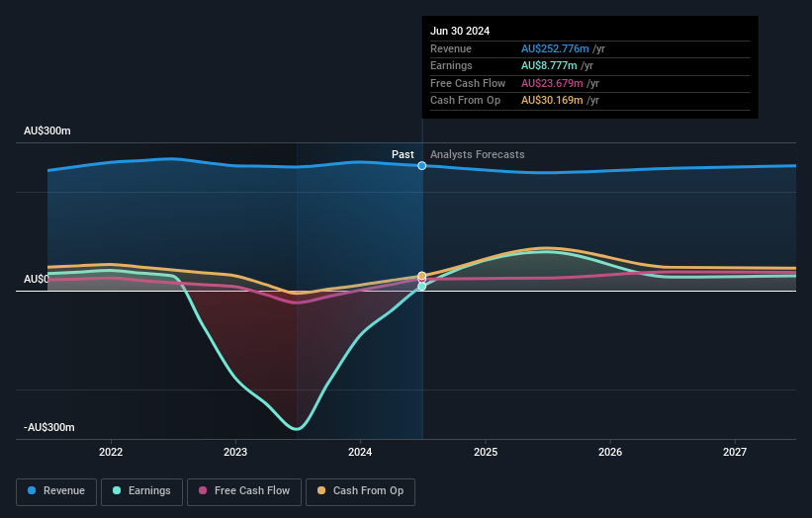
Task: Click the orange Cash From Op legend dot
Action: click(x=321, y=490)
